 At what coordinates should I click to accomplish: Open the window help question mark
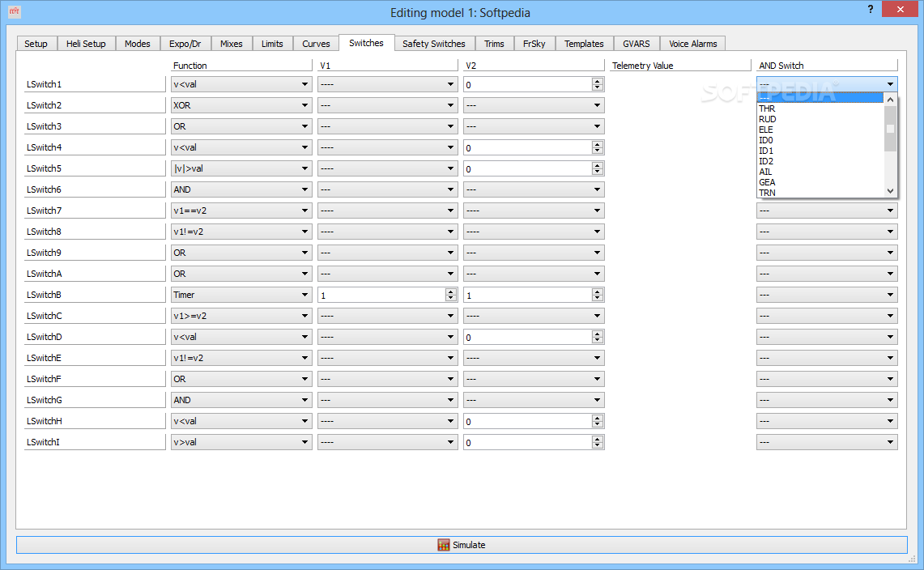pos(871,10)
